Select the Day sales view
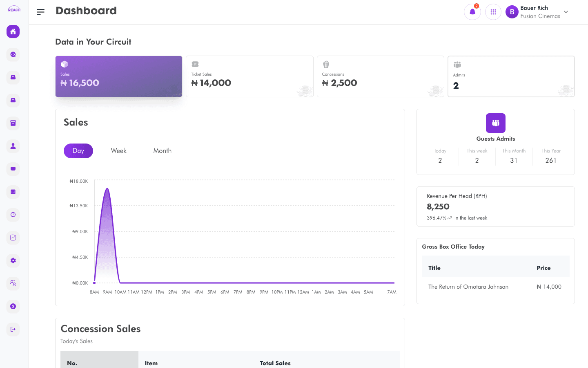 [x=78, y=151]
